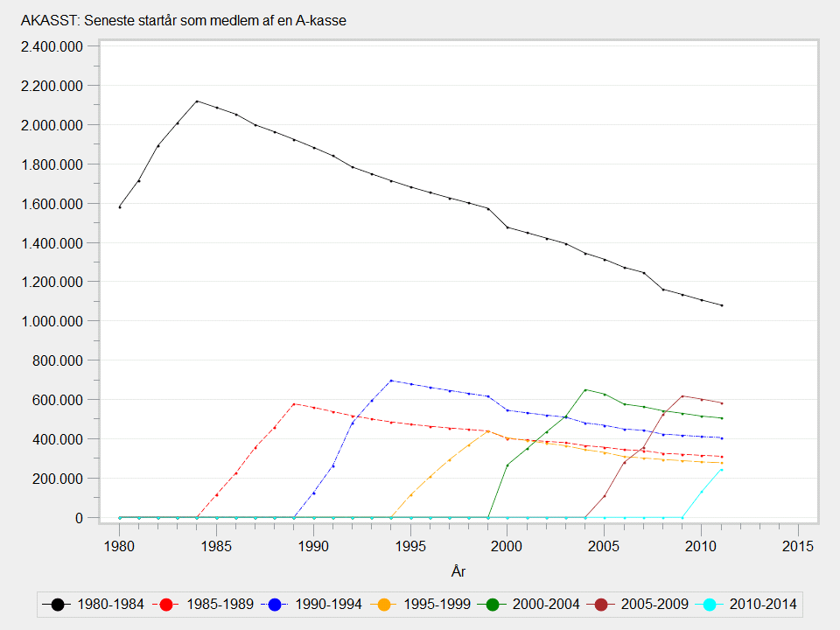Click the peak point of the black line

coord(197,101)
